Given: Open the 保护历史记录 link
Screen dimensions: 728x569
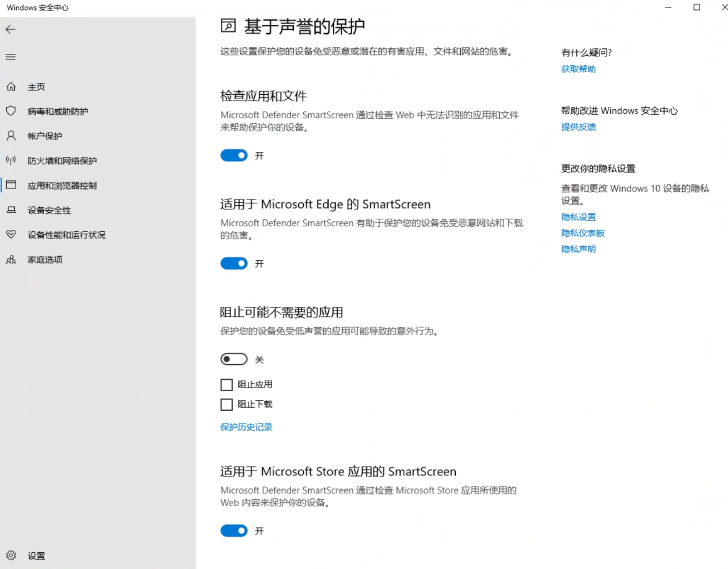Looking at the screenshot, I should 246,427.
